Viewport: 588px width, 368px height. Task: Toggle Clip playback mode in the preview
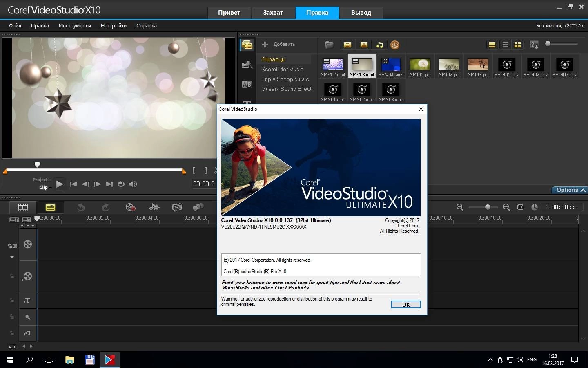[x=43, y=187]
